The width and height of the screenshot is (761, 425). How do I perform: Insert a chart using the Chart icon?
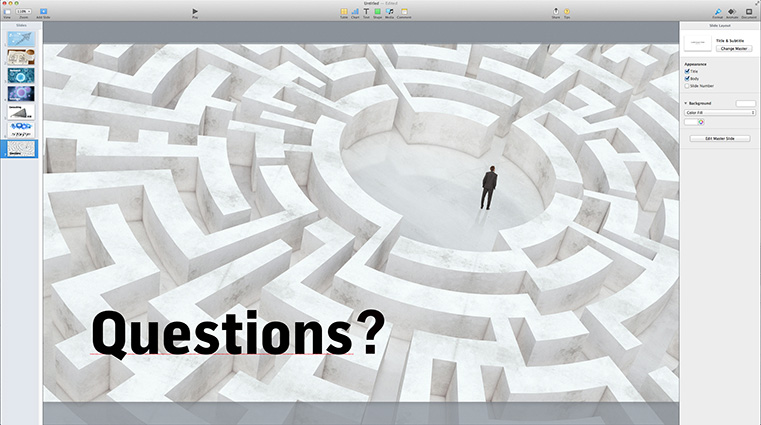(355, 11)
